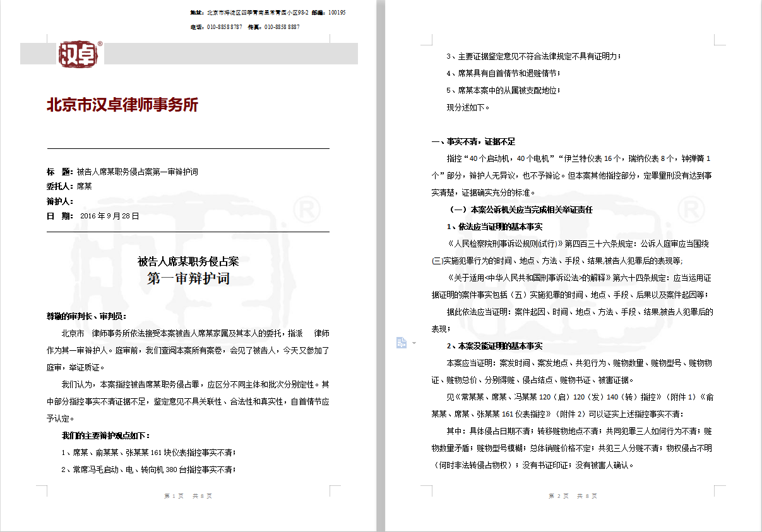Click the line starting 某某、席某、张某某 161 仪表指控
The height and width of the screenshot is (532, 762).
(557, 414)
